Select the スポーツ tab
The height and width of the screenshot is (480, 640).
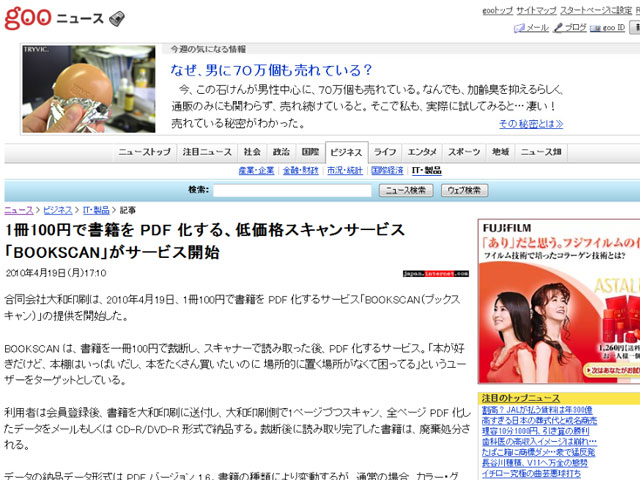pyautogui.click(x=464, y=152)
